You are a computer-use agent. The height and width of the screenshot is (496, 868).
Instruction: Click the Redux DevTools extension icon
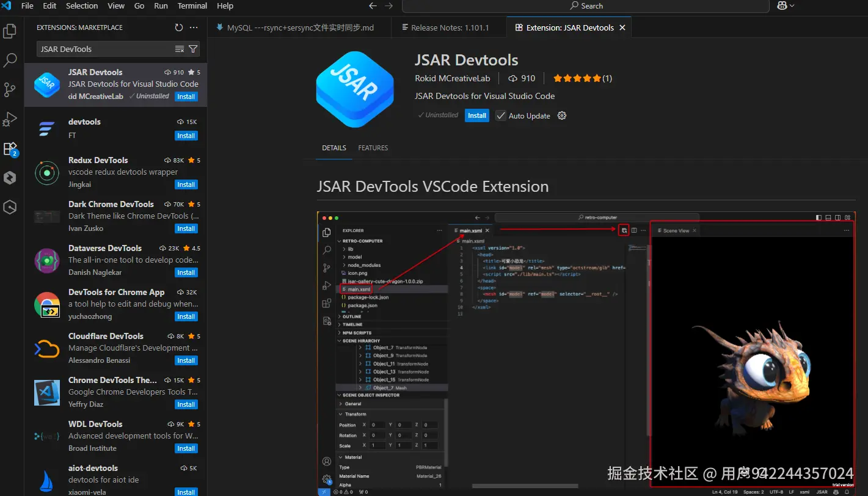(x=46, y=173)
